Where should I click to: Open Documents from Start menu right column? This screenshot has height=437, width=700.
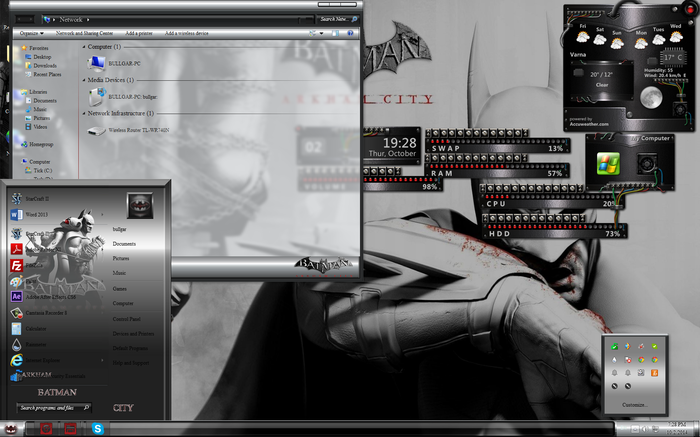coord(124,244)
